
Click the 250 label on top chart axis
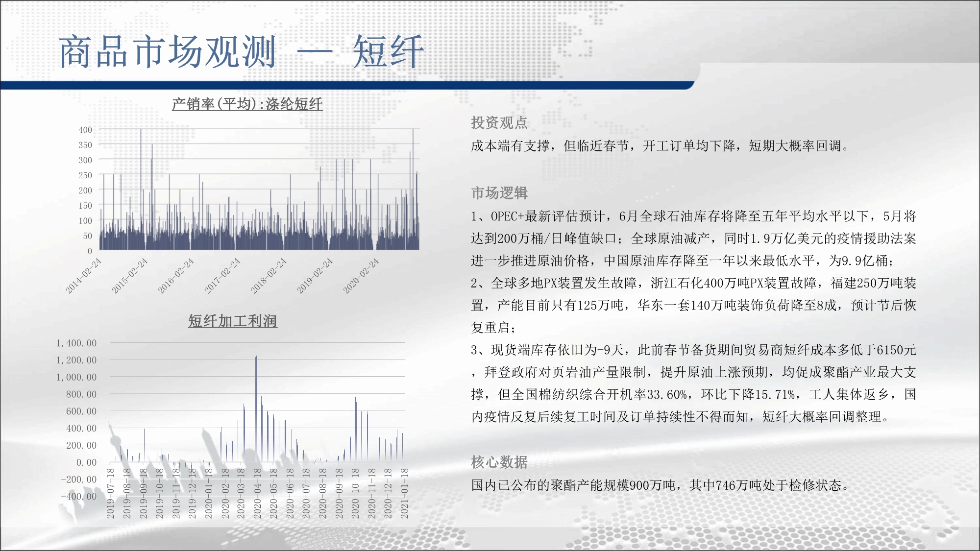click(85, 175)
